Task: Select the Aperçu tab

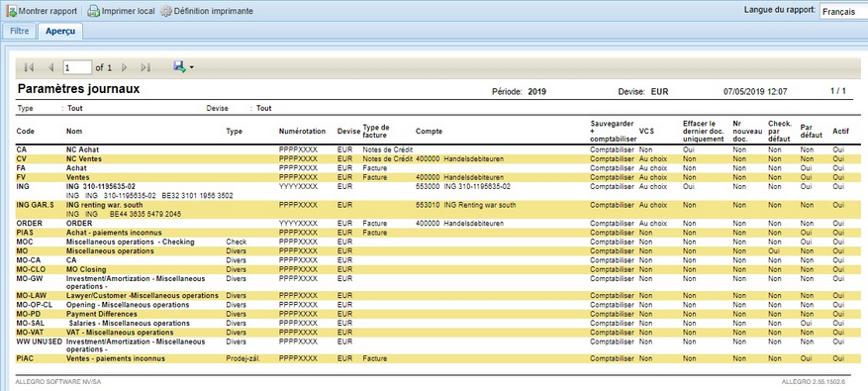Action: 60,31
